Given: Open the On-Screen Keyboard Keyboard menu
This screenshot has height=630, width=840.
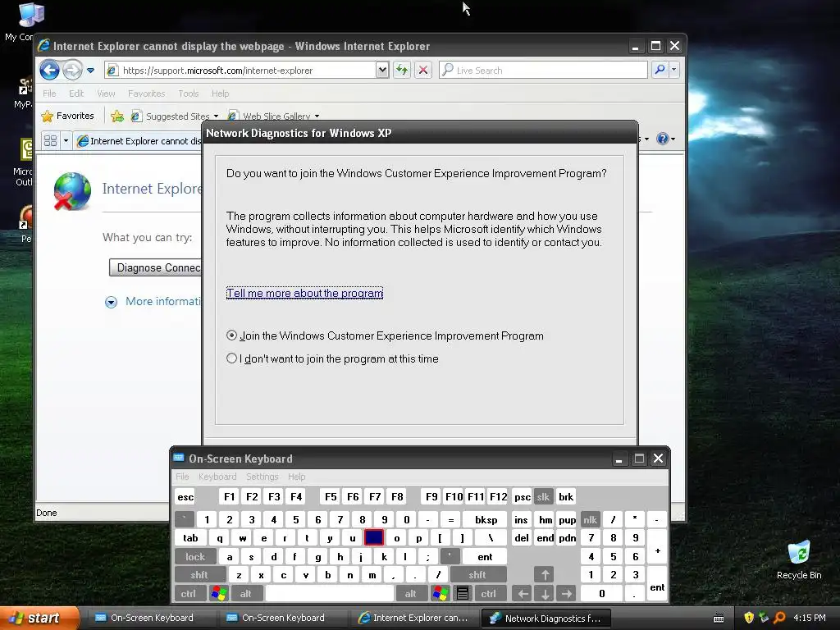Looking at the screenshot, I should (217, 477).
